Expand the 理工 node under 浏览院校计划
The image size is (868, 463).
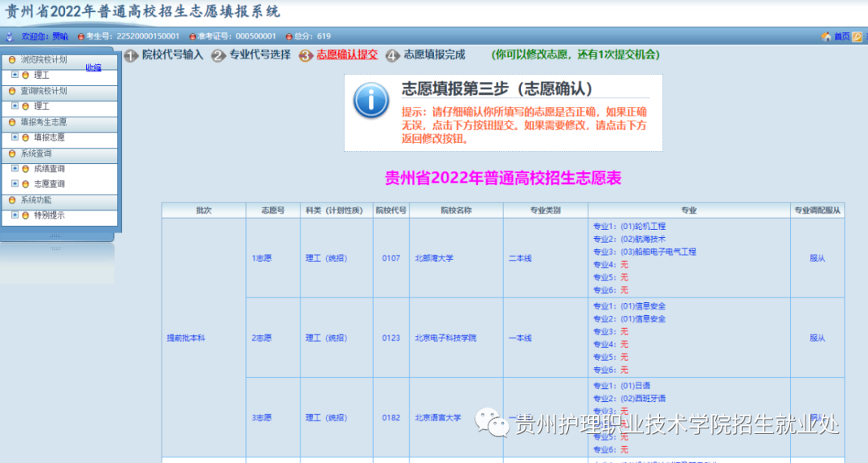(x=15, y=75)
